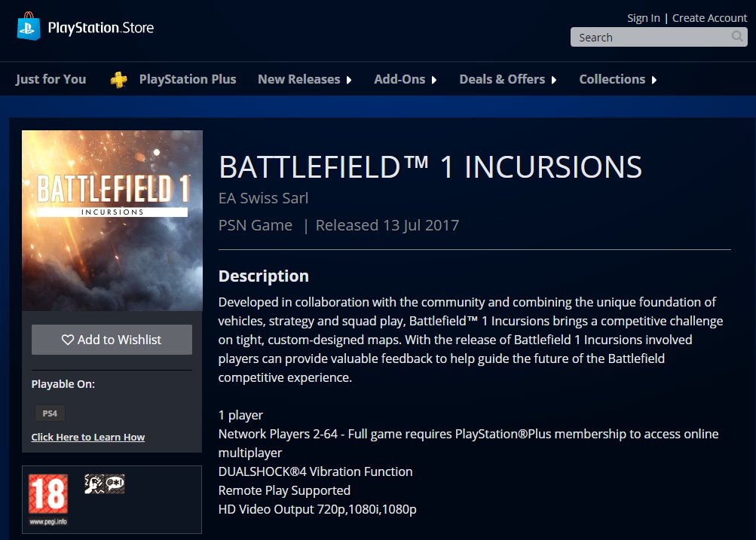The image size is (756, 540).
Task: Click the yellow PlayStation Plus icon
Action: tap(118, 79)
